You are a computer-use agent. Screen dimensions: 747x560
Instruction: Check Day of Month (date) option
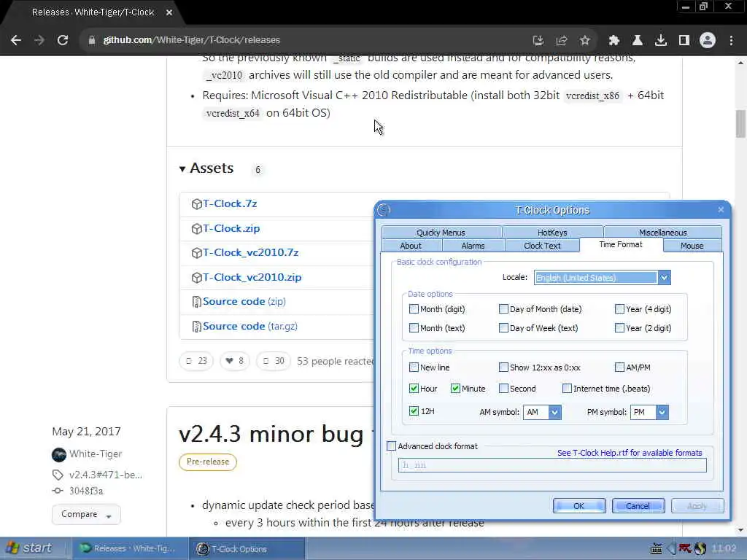(x=503, y=309)
